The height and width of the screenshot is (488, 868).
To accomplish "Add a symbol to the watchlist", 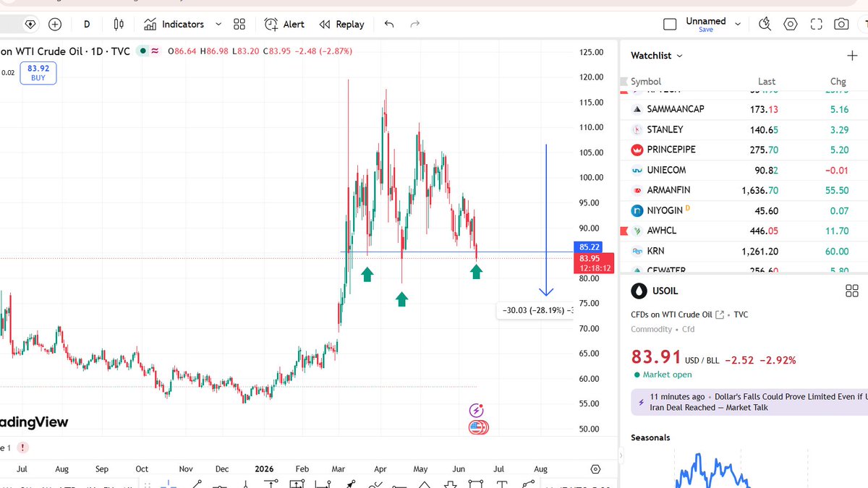I will [851, 56].
